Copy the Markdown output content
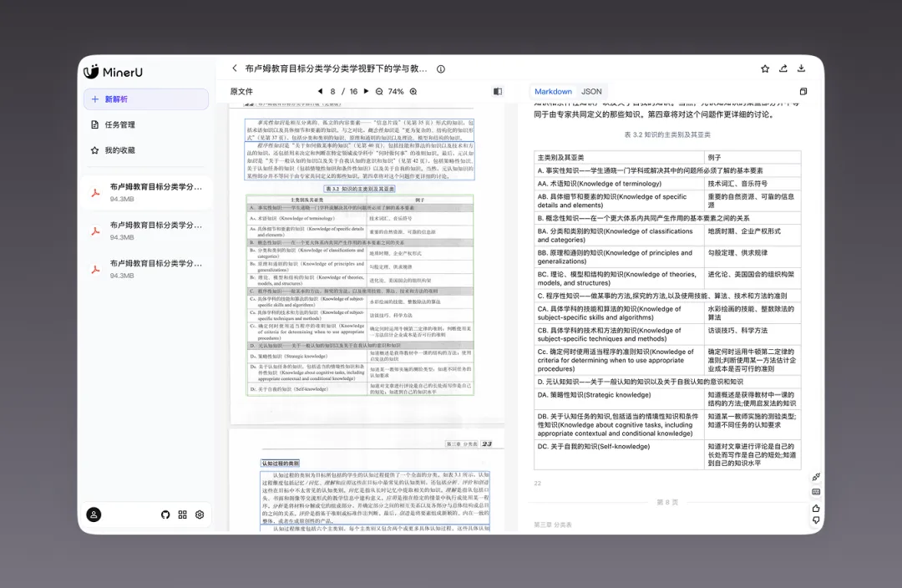Viewport: 902px width, 588px height. point(803,92)
